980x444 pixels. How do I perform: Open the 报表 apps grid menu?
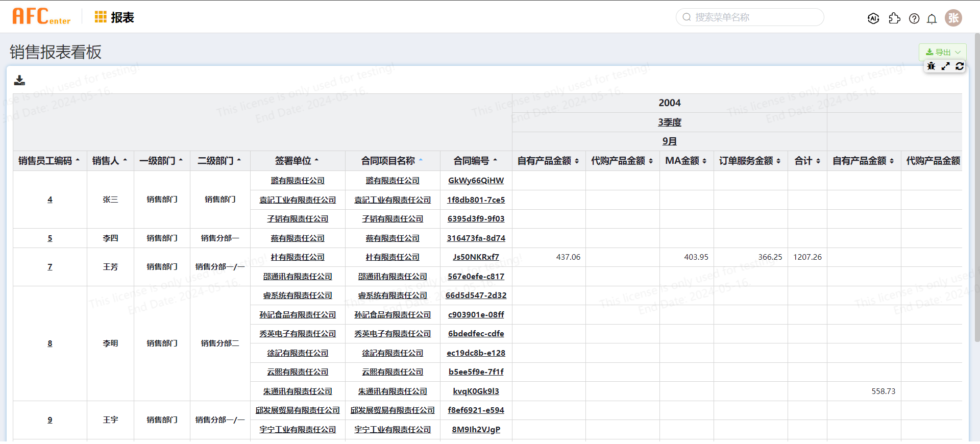101,17
